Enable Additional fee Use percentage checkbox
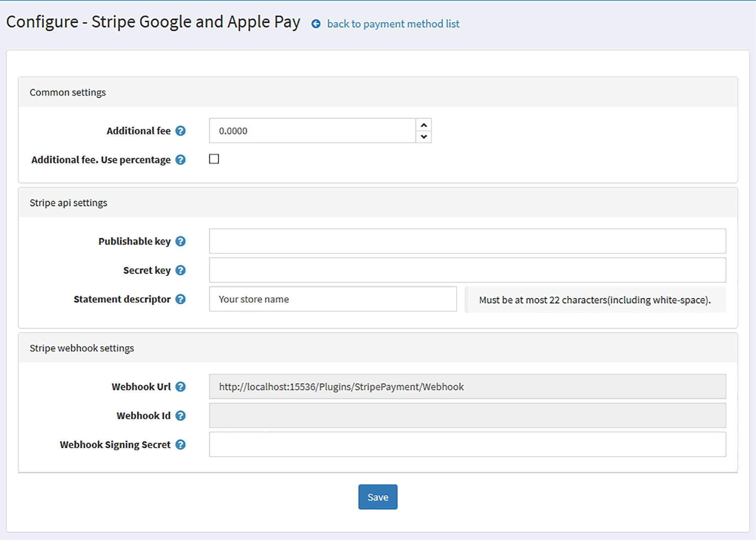Image resolution: width=756 pixels, height=540 pixels. [x=214, y=159]
